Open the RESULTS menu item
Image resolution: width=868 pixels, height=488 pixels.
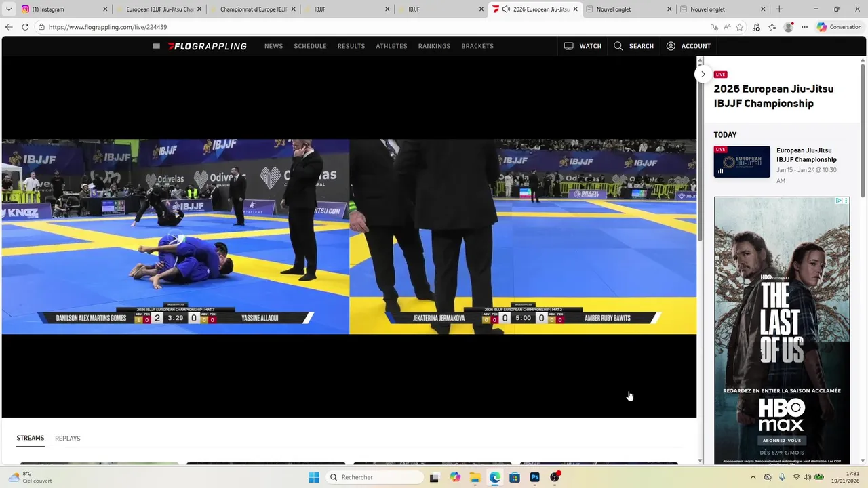(351, 46)
